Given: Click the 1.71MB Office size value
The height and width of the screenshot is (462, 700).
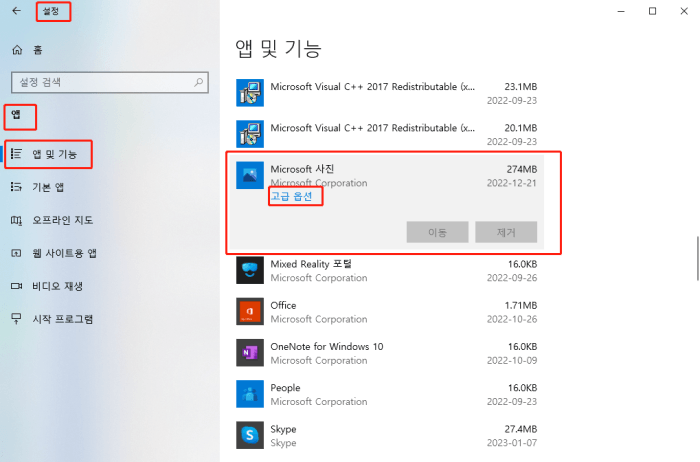Looking at the screenshot, I should tap(521, 305).
